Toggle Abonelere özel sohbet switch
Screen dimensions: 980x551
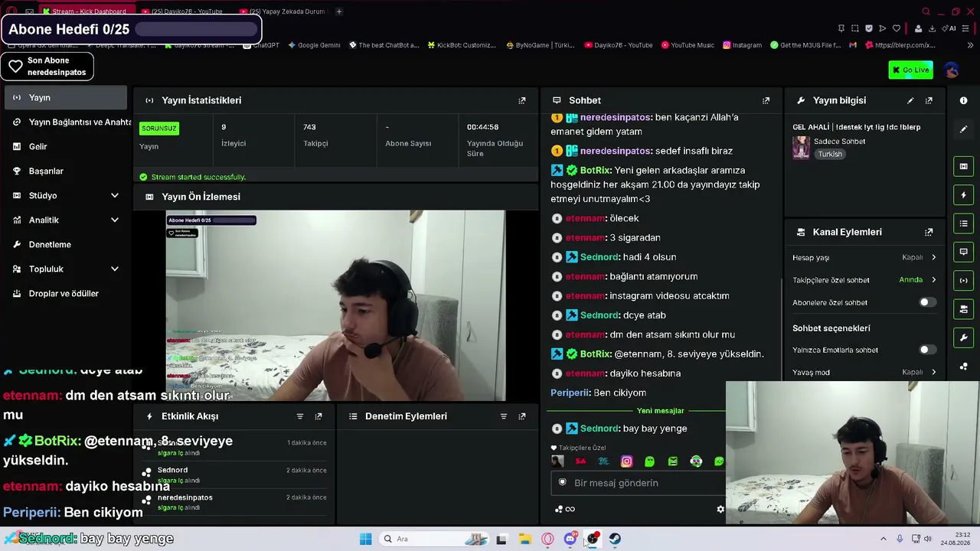pyautogui.click(x=926, y=302)
